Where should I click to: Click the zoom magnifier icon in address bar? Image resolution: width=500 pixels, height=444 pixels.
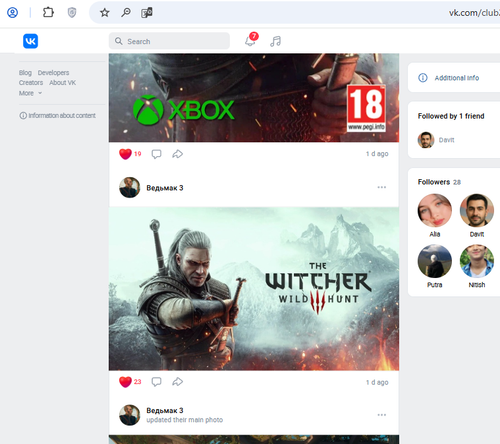click(126, 13)
